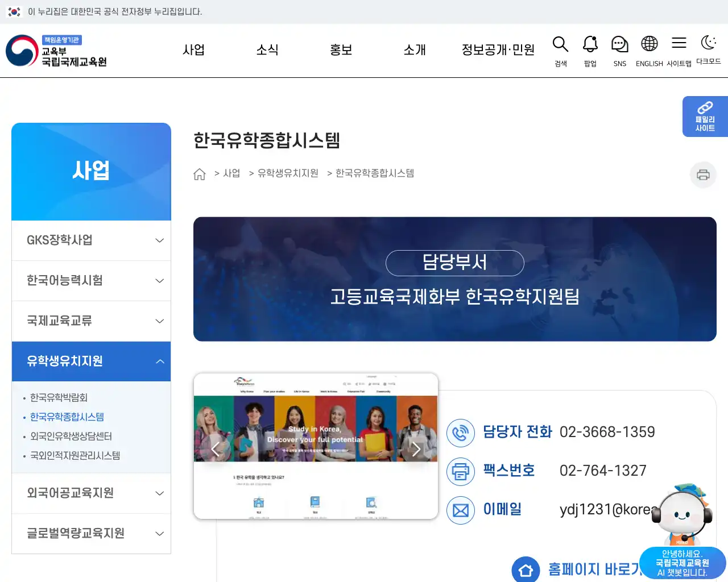Show previous slide in the image carousel
Viewport: 728px width, 582px height.
[x=215, y=449]
